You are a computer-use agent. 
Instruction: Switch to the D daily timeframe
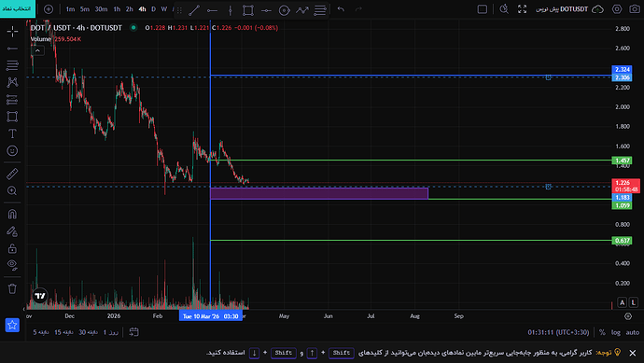[x=154, y=9]
